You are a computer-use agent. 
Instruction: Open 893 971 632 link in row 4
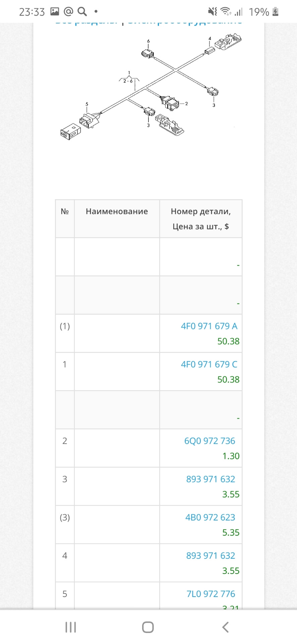211,555
